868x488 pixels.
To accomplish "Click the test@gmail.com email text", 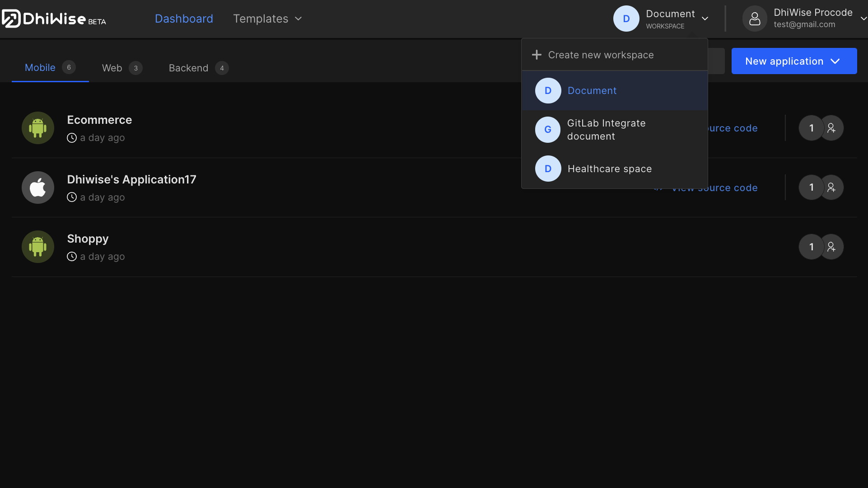I will [804, 25].
